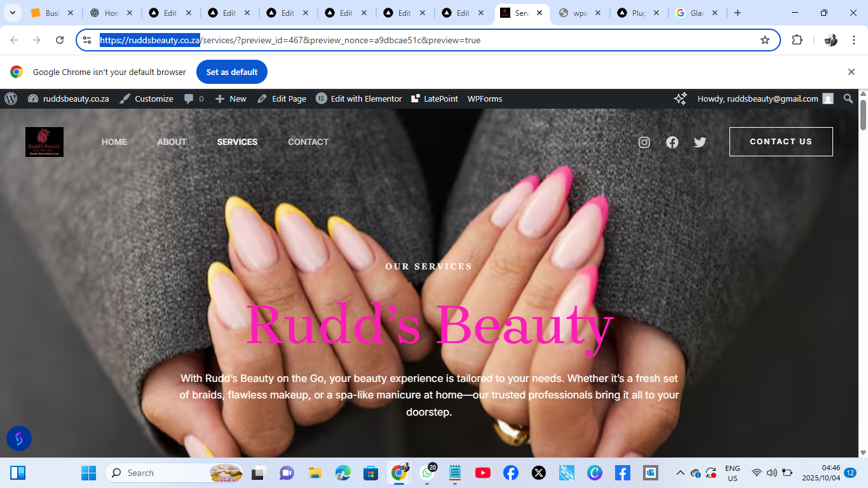Select the CONTACT navigation menu item
Viewport: 868px width, 488px height.
coord(308,142)
